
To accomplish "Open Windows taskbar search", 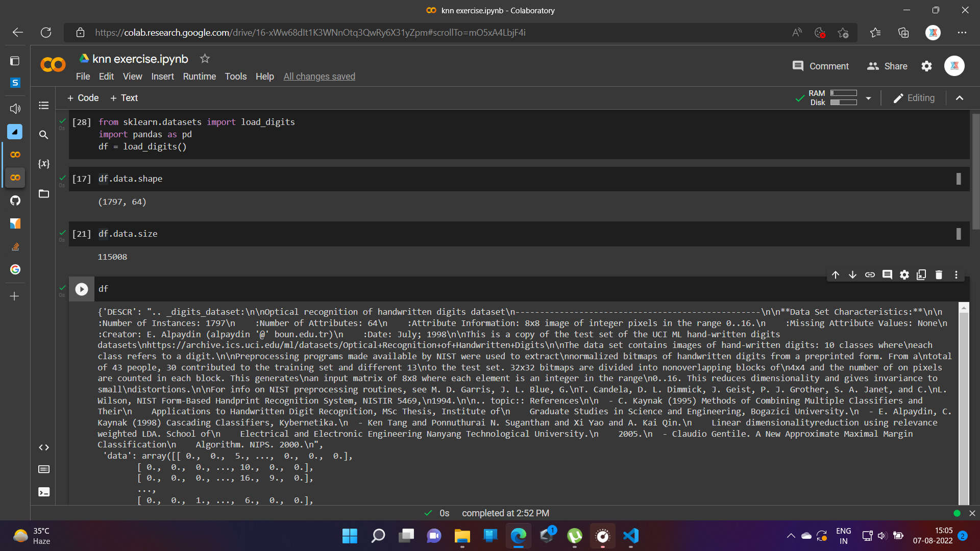I will click(x=378, y=536).
